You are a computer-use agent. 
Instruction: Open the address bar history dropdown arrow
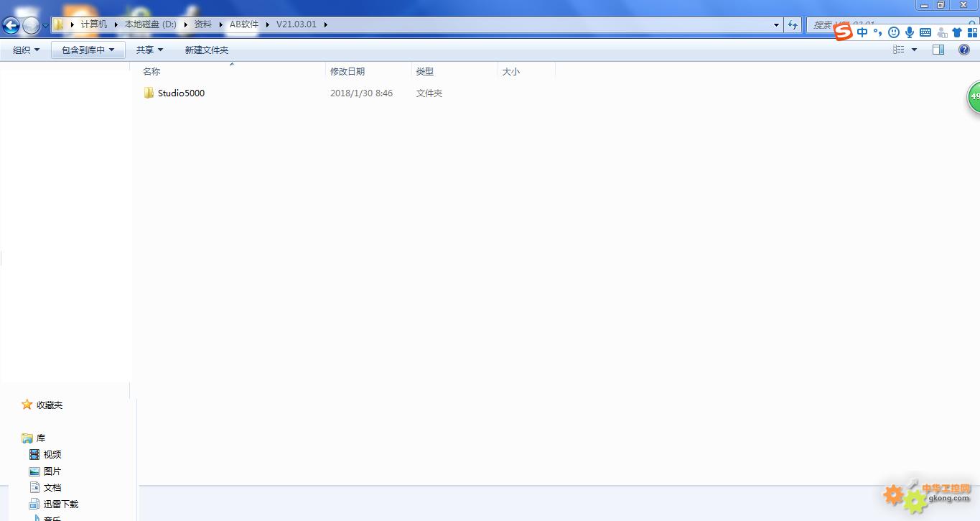pos(776,25)
